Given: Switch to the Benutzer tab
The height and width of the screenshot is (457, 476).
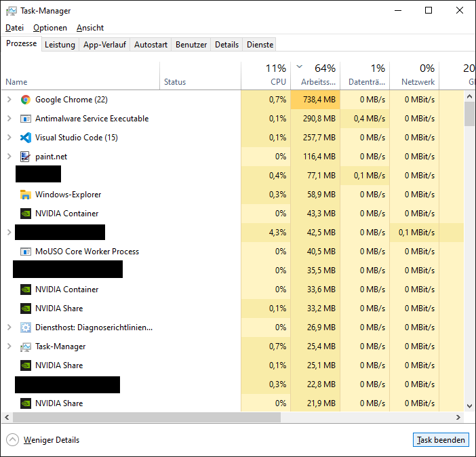Looking at the screenshot, I should coord(191,45).
